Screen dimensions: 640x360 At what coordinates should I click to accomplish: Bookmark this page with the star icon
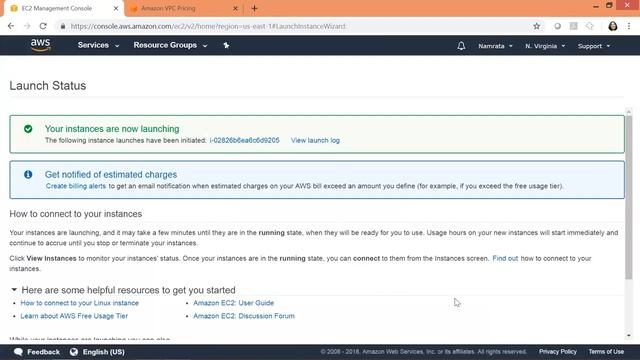pos(536,26)
